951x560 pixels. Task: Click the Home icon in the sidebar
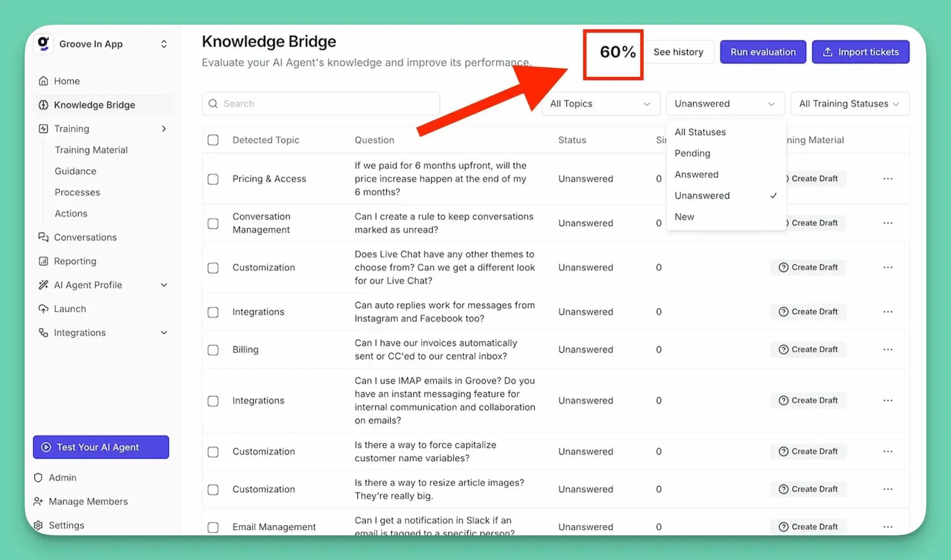(x=43, y=81)
